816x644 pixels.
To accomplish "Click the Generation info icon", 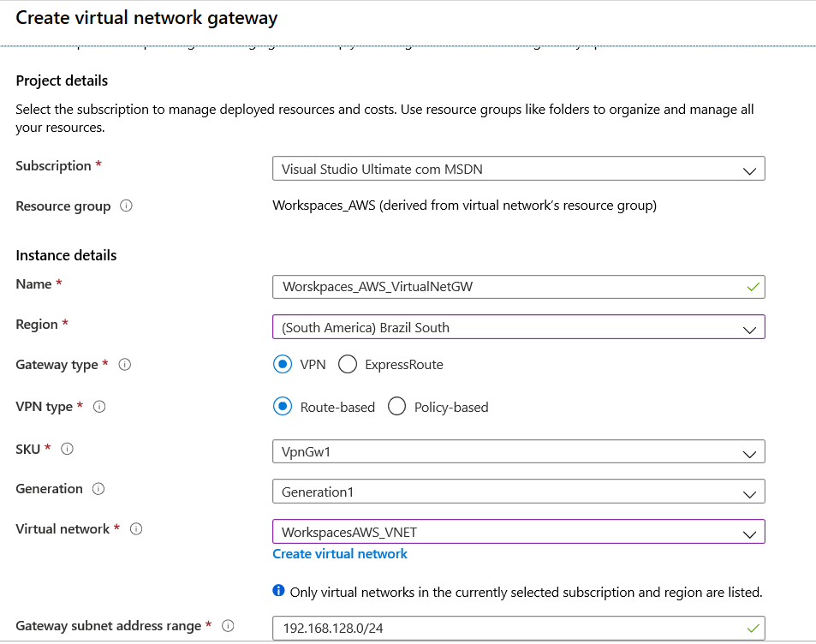I will [x=98, y=489].
